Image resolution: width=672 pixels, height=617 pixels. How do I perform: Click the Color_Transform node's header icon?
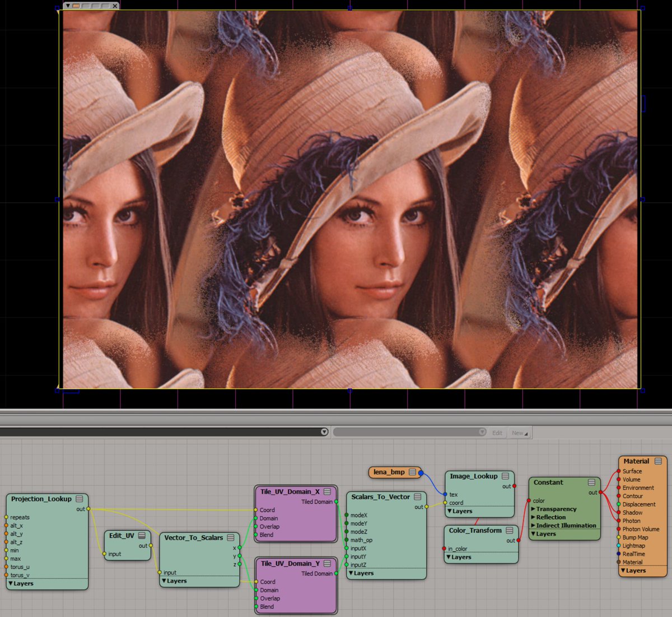510,530
